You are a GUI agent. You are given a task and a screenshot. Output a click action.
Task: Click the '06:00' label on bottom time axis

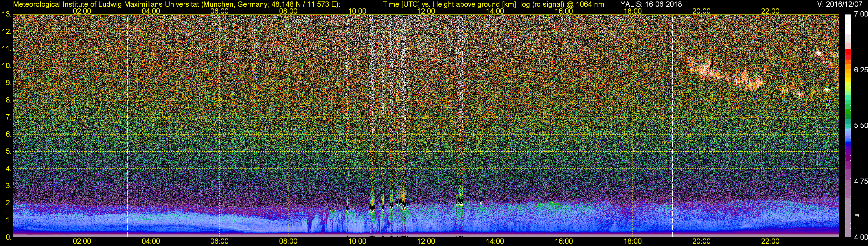[x=219, y=241]
